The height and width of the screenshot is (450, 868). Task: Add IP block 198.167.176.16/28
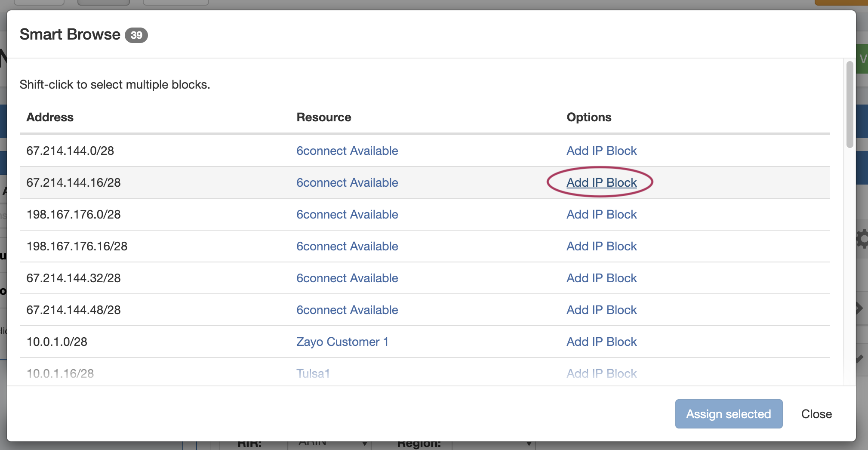pos(601,247)
